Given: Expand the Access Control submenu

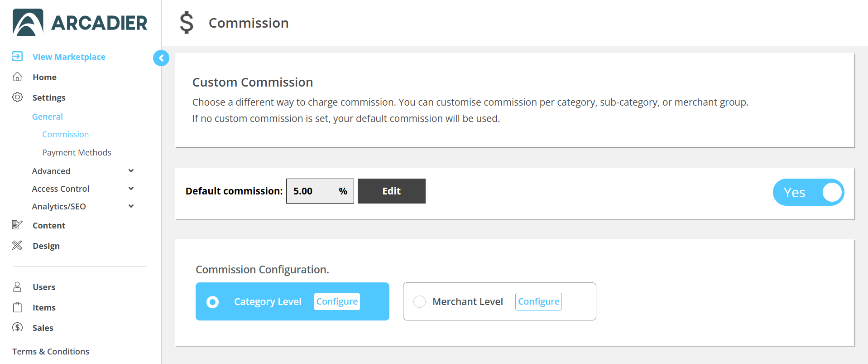Looking at the screenshot, I should [x=131, y=189].
